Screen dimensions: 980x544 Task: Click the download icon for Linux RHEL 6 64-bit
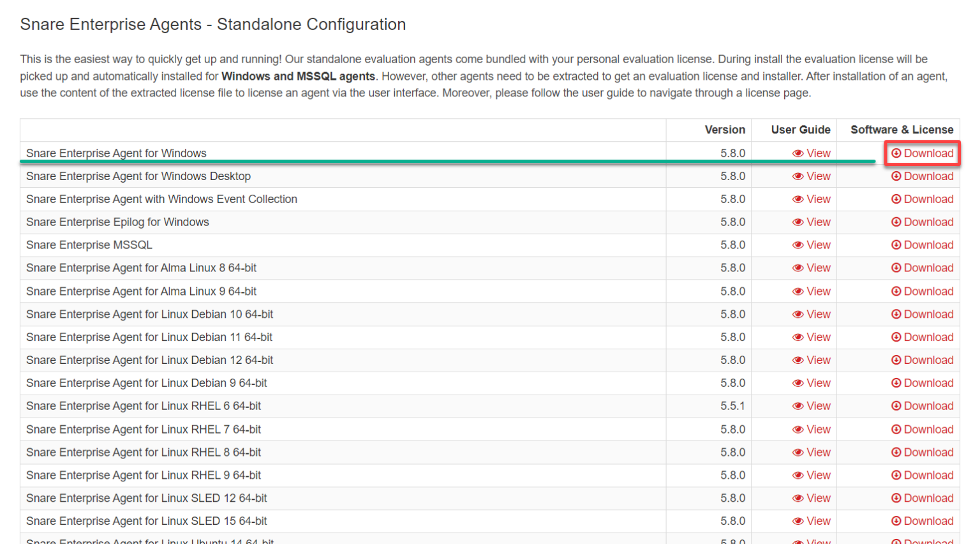point(896,406)
